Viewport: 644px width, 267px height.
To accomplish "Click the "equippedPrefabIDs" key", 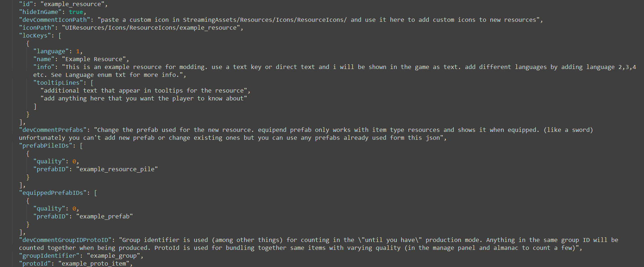I will [55, 193].
